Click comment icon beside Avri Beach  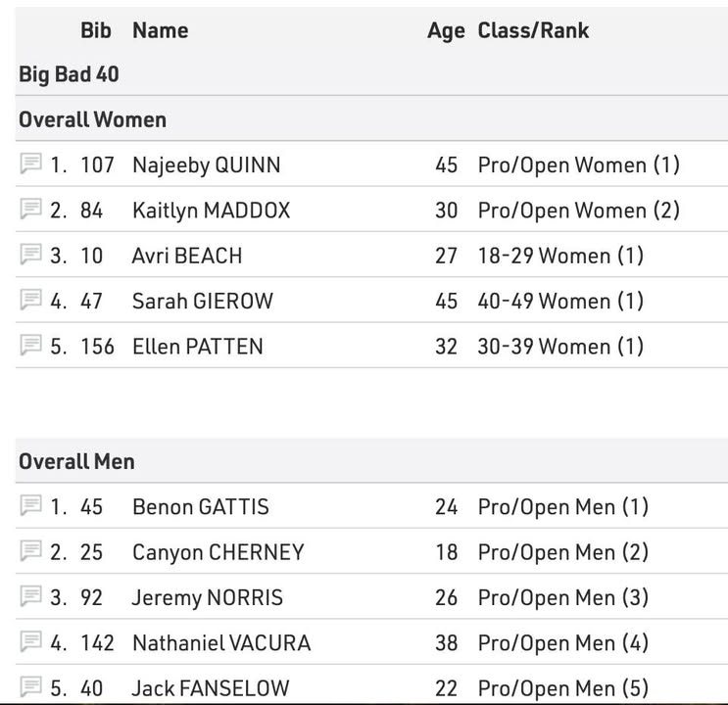point(30,255)
